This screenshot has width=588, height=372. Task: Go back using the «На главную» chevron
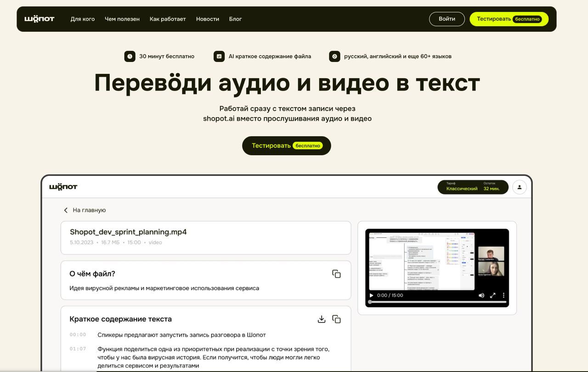pos(66,210)
